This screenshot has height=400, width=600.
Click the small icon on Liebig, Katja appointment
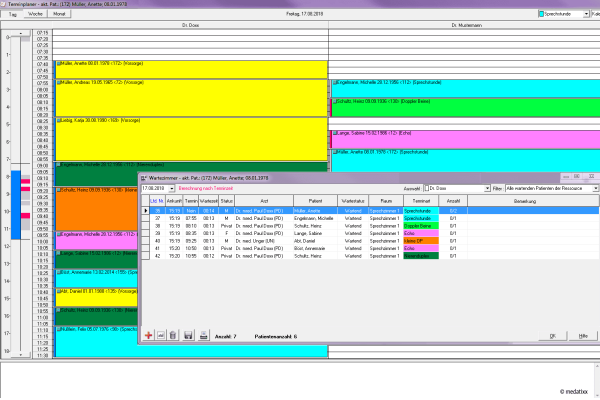(x=59, y=120)
